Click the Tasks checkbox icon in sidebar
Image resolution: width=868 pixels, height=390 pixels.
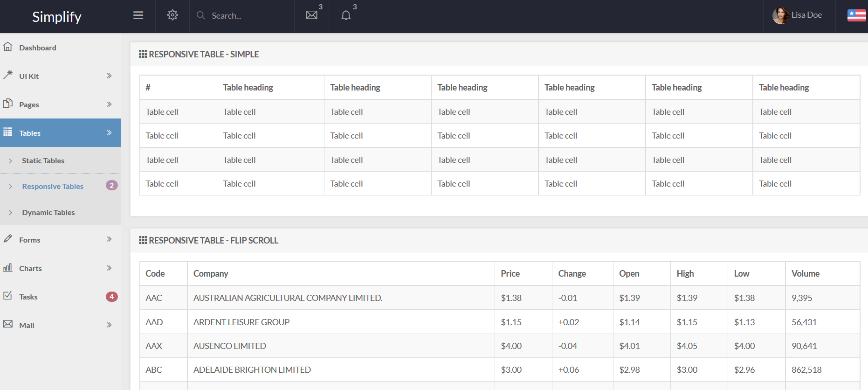[8, 296]
